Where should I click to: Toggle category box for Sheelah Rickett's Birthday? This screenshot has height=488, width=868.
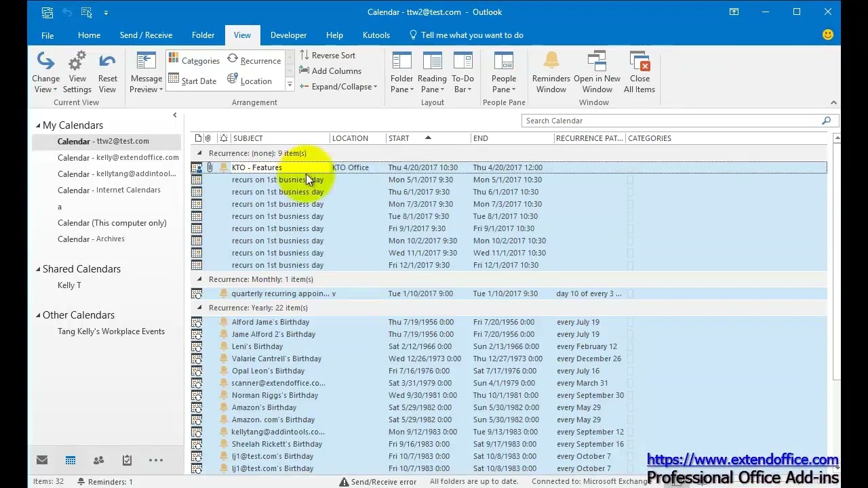coord(630,444)
